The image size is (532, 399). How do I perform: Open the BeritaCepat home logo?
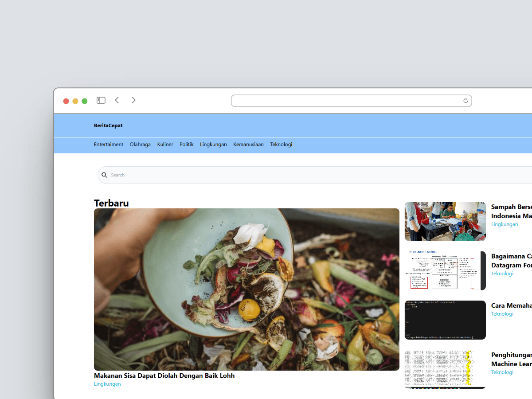point(108,125)
